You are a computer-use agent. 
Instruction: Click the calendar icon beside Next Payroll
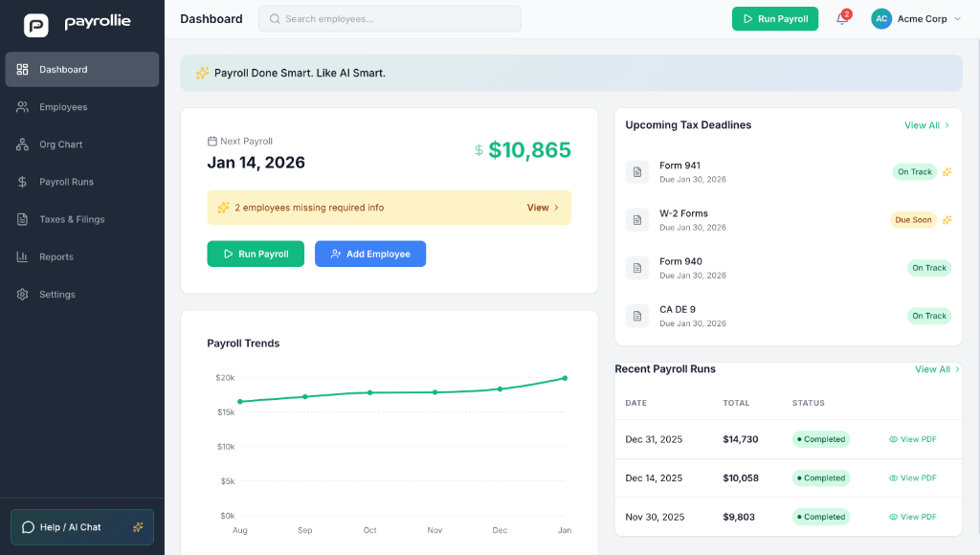[214, 140]
